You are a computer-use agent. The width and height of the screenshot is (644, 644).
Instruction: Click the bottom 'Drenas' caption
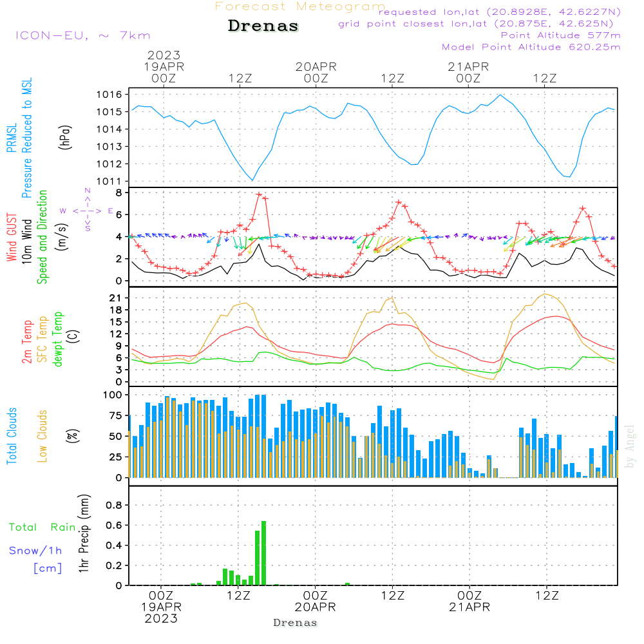(296, 623)
